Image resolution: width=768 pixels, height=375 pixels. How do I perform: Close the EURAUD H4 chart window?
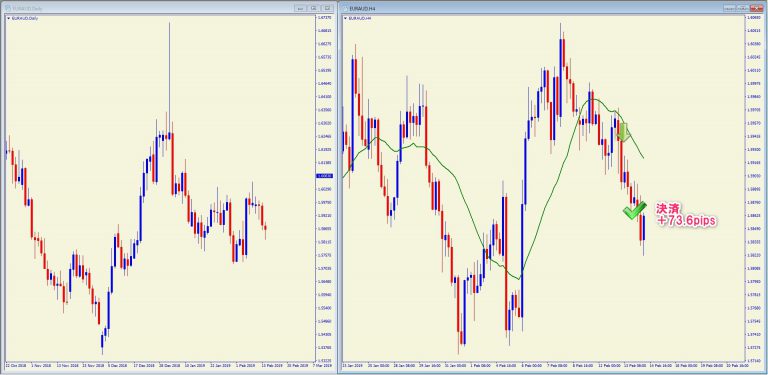(756, 8)
